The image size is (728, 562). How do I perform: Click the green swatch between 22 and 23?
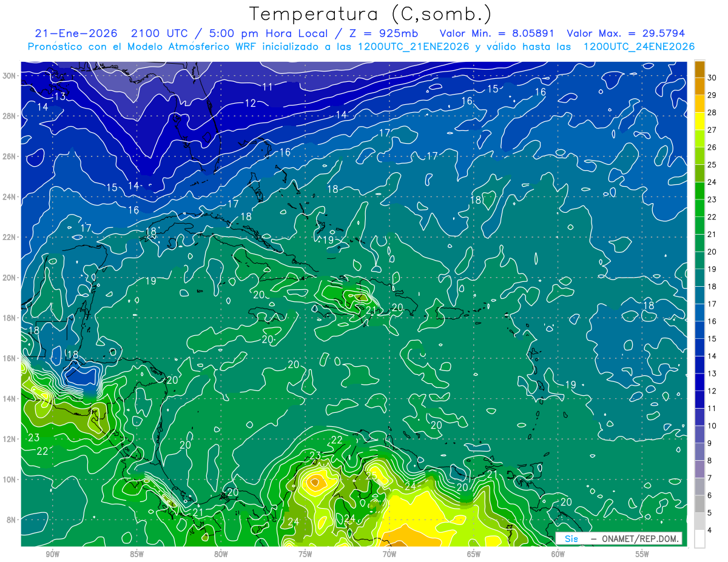[x=699, y=208]
